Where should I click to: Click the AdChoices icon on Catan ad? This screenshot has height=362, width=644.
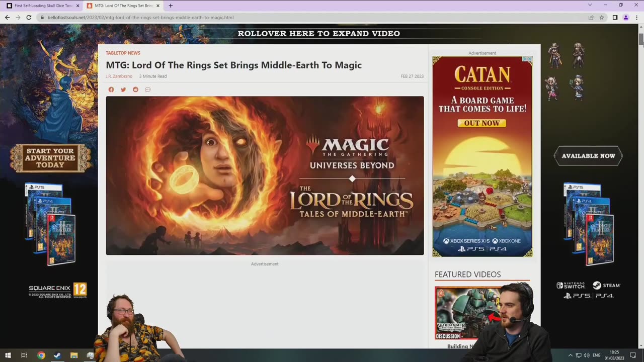pyautogui.click(x=526, y=59)
